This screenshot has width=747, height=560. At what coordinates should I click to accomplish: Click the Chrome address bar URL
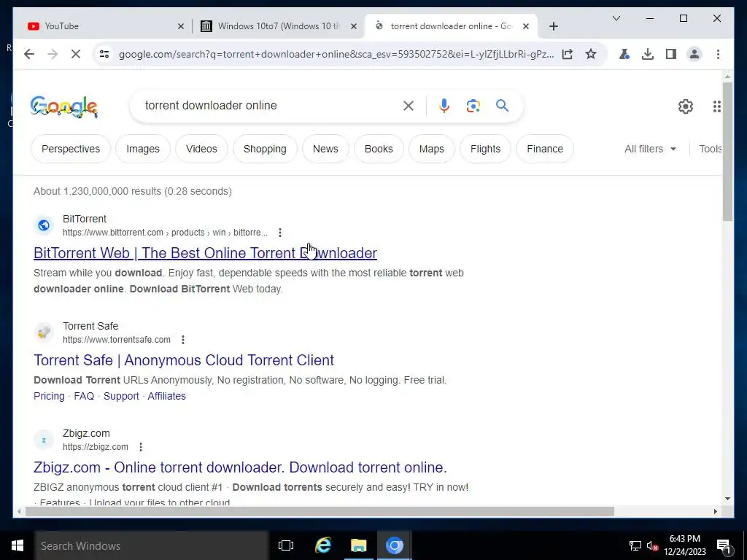(336, 54)
